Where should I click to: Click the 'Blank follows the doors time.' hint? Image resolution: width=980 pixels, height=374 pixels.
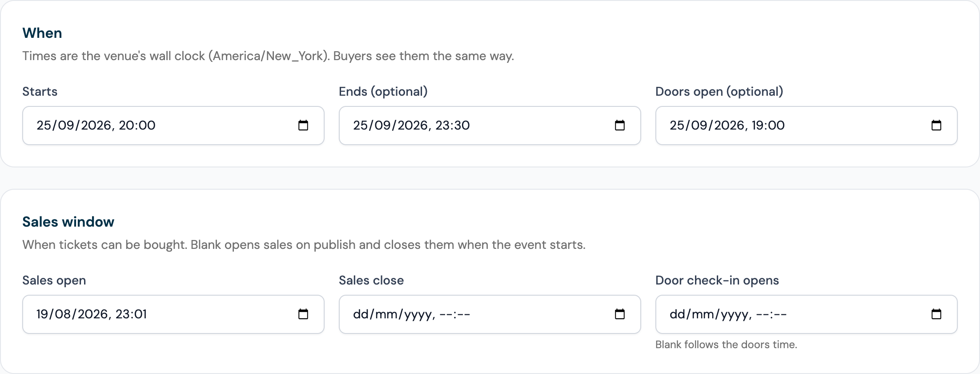coord(727,345)
